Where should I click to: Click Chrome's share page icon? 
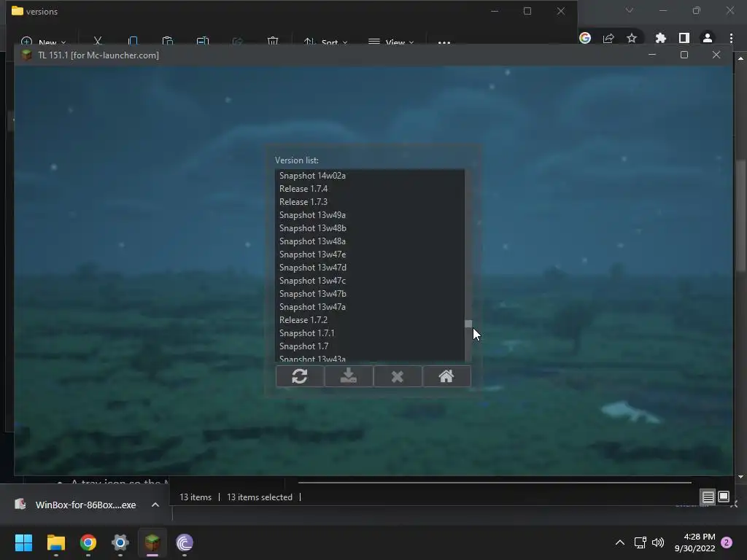coord(608,38)
